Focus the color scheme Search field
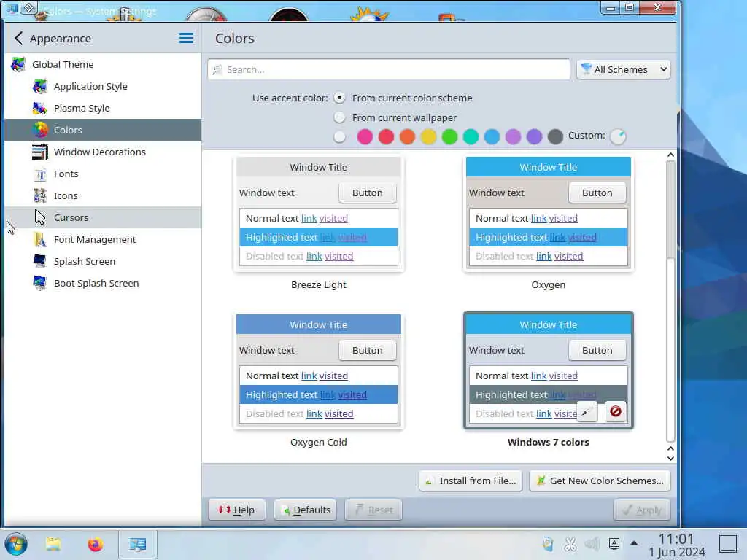The image size is (747, 560). [x=388, y=69]
